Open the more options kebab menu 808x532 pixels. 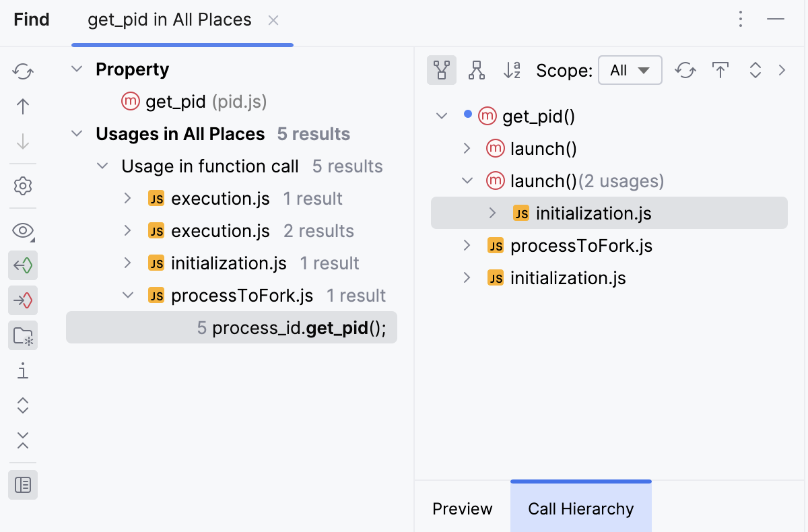741,20
